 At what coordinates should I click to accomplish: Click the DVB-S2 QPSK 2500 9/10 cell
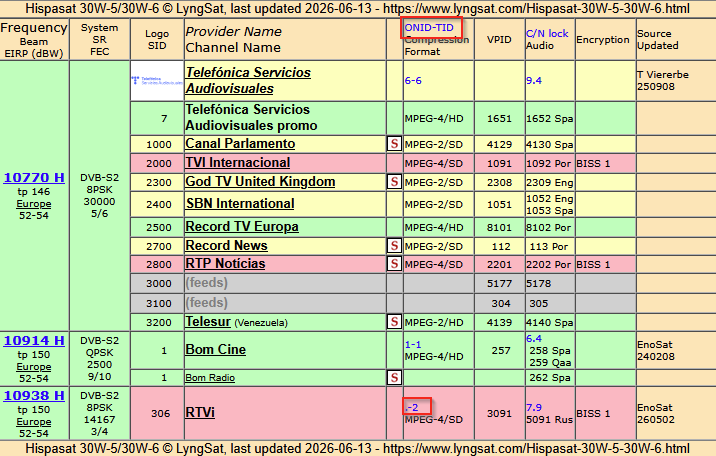(100, 359)
